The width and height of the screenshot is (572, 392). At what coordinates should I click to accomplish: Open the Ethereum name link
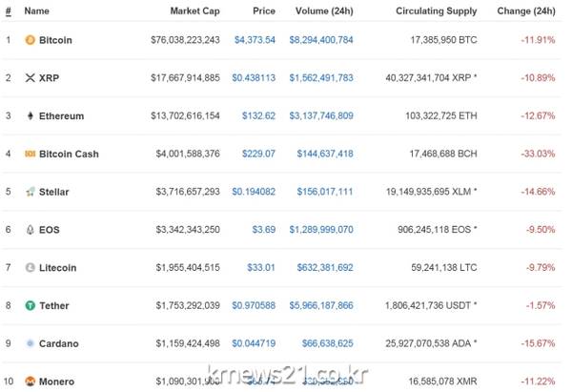[61, 115]
